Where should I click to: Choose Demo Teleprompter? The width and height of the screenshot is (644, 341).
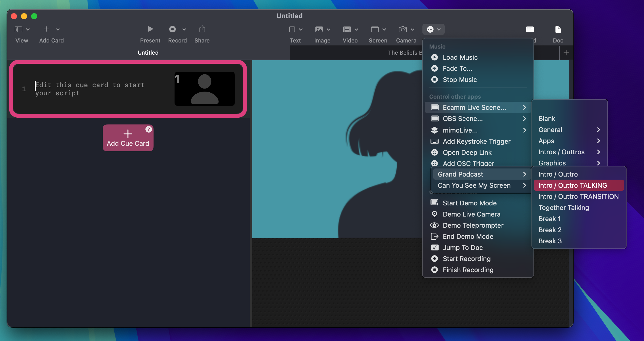click(478, 225)
